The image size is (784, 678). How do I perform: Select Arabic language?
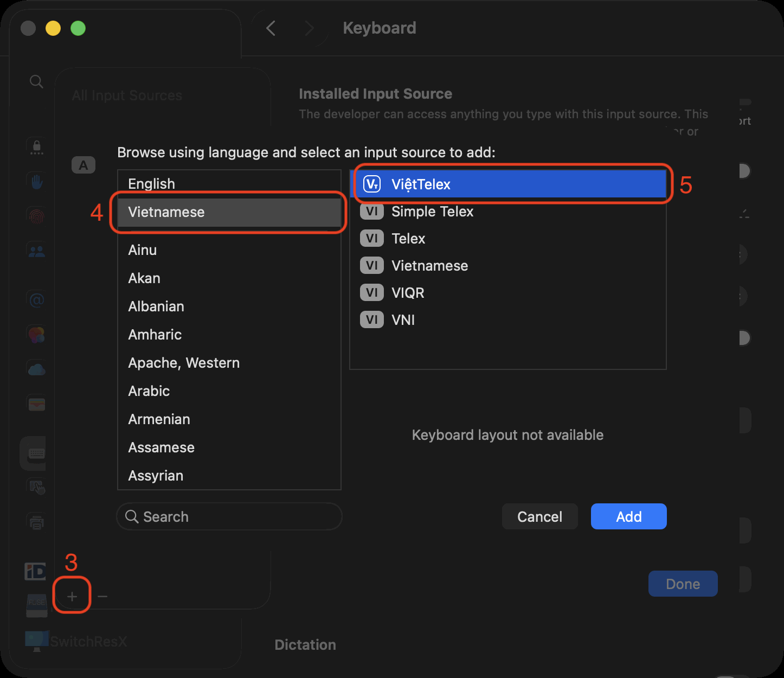tap(229, 391)
